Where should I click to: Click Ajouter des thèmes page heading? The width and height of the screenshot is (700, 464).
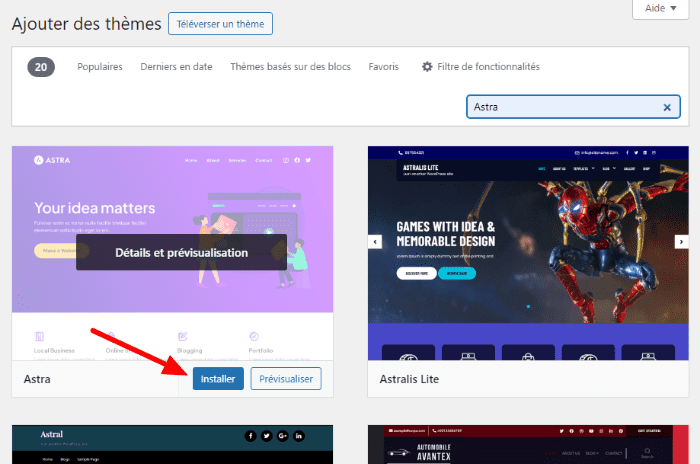(86, 24)
